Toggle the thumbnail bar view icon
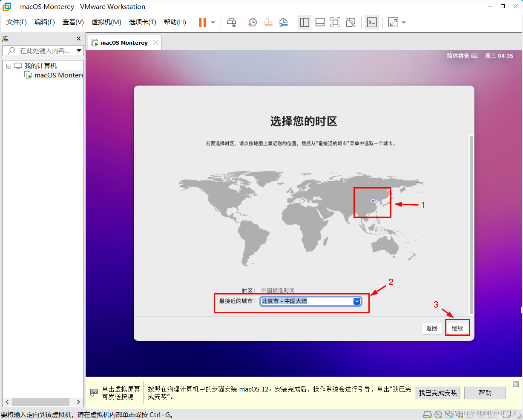This screenshot has height=420, width=523. pos(320,22)
